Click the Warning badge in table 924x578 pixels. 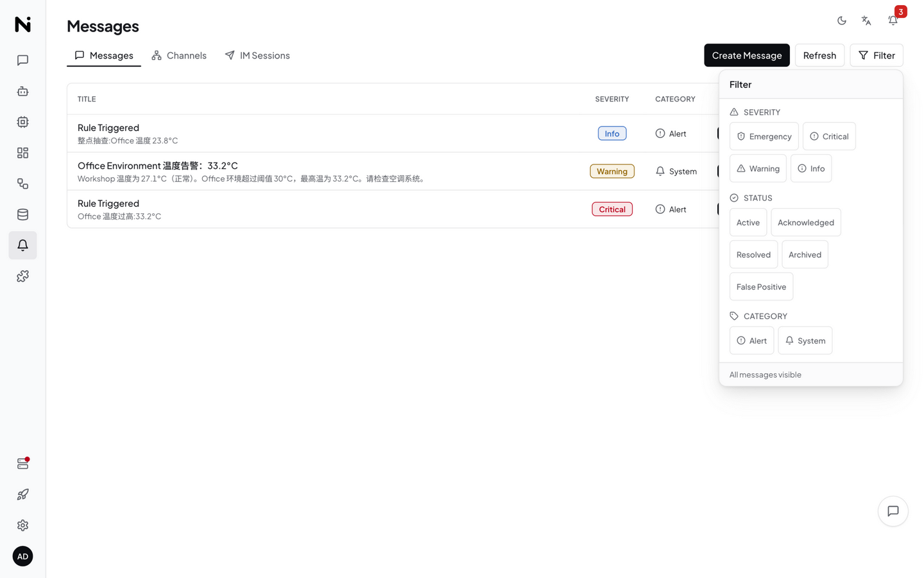pos(612,171)
